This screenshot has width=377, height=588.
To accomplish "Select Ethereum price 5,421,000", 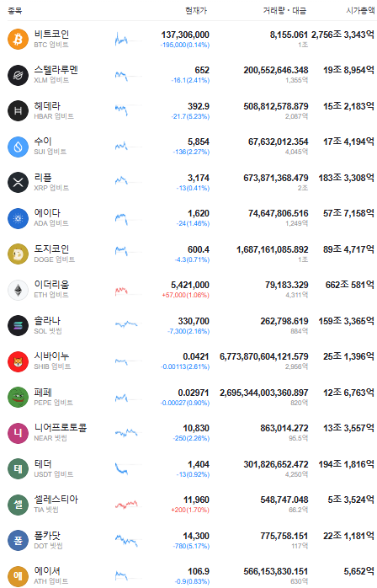I will point(190,285).
